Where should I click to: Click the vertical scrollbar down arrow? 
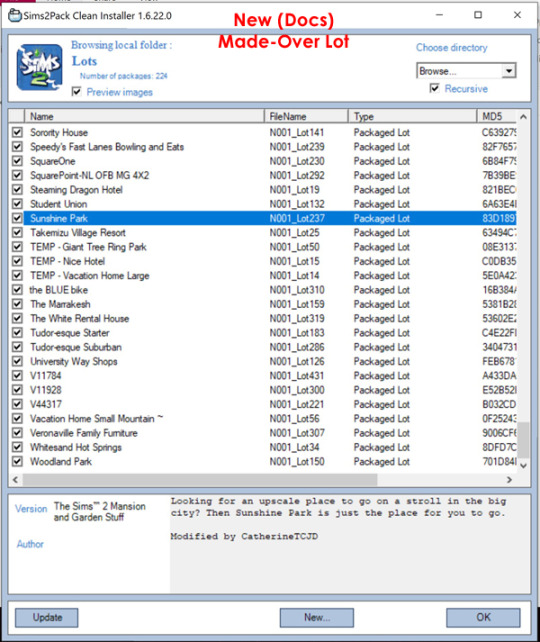tap(523, 466)
